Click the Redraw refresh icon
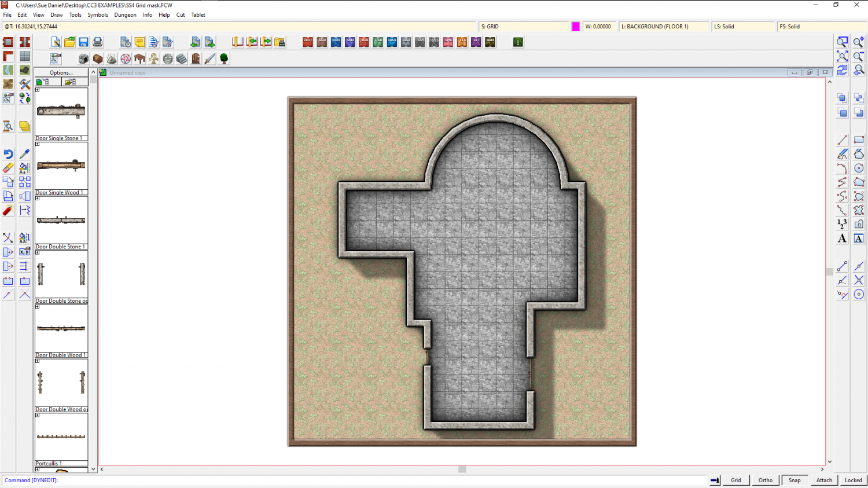The width and height of the screenshot is (868, 488). coord(842,70)
